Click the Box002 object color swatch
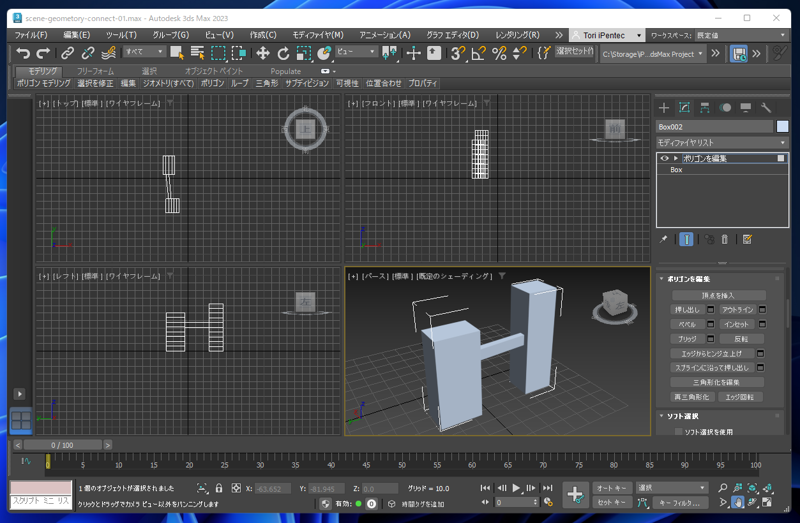 coord(782,127)
